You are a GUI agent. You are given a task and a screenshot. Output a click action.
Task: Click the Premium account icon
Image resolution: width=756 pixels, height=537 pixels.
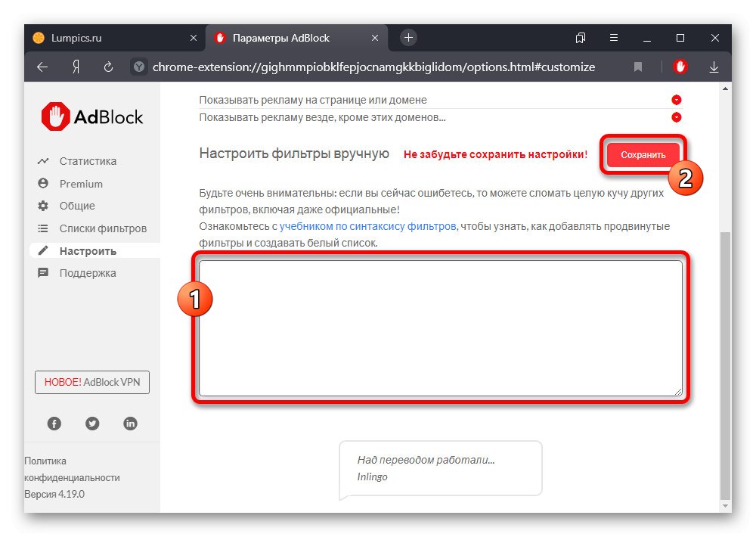coord(43,183)
